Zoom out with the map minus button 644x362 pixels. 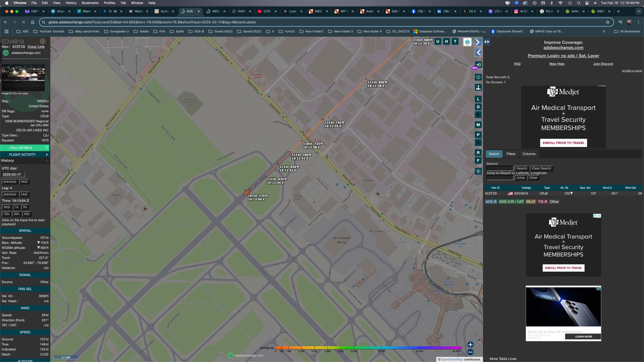[x=470, y=352]
